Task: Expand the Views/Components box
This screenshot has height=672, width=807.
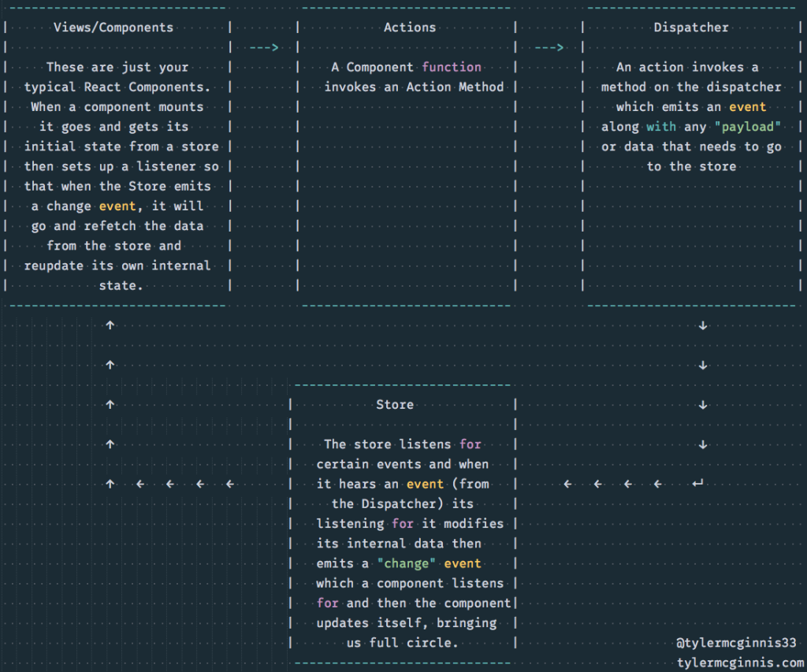Action: [114, 27]
